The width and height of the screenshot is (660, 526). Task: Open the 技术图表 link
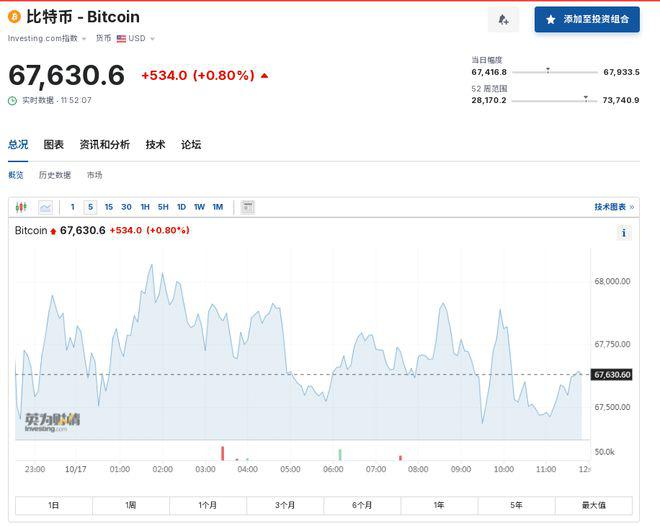point(614,207)
